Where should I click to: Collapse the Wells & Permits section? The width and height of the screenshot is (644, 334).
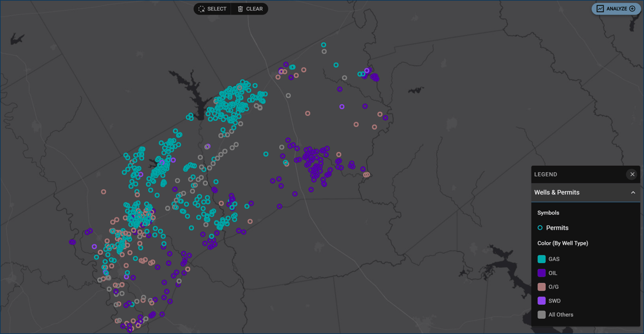pyautogui.click(x=633, y=192)
